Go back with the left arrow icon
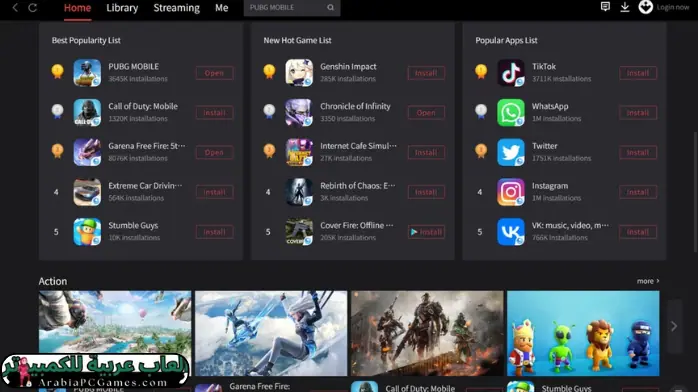The image size is (698, 392). coord(15,8)
